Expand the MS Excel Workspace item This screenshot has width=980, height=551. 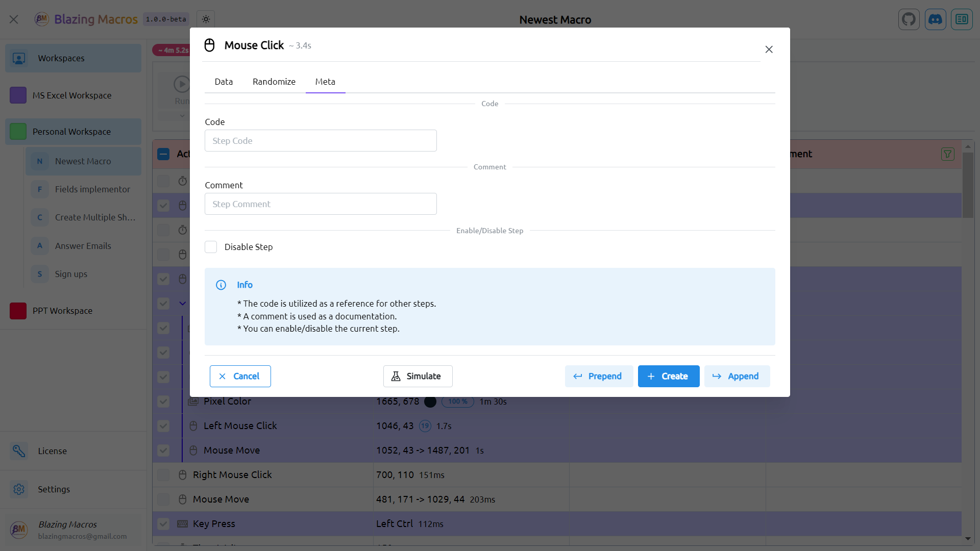coord(71,95)
